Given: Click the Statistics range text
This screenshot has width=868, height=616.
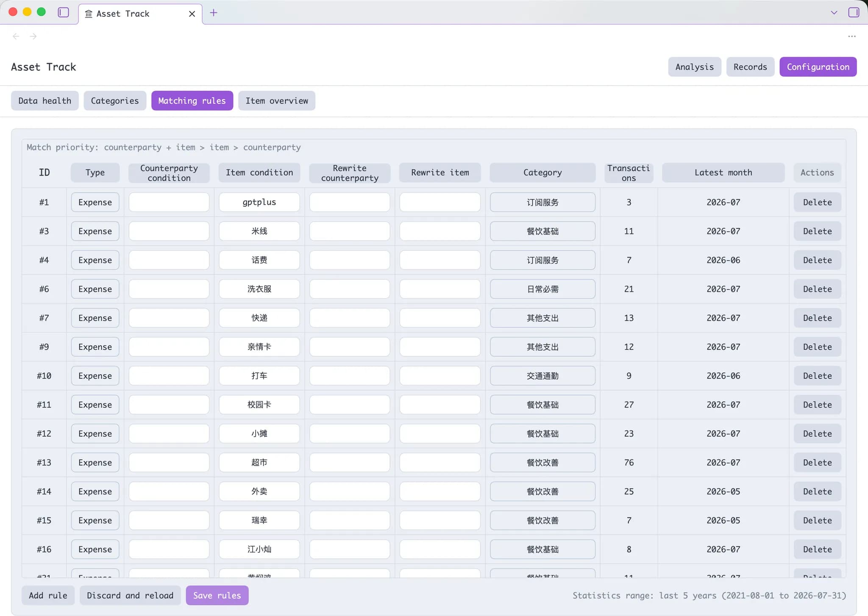Looking at the screenshot, I should tap(709, 595).
